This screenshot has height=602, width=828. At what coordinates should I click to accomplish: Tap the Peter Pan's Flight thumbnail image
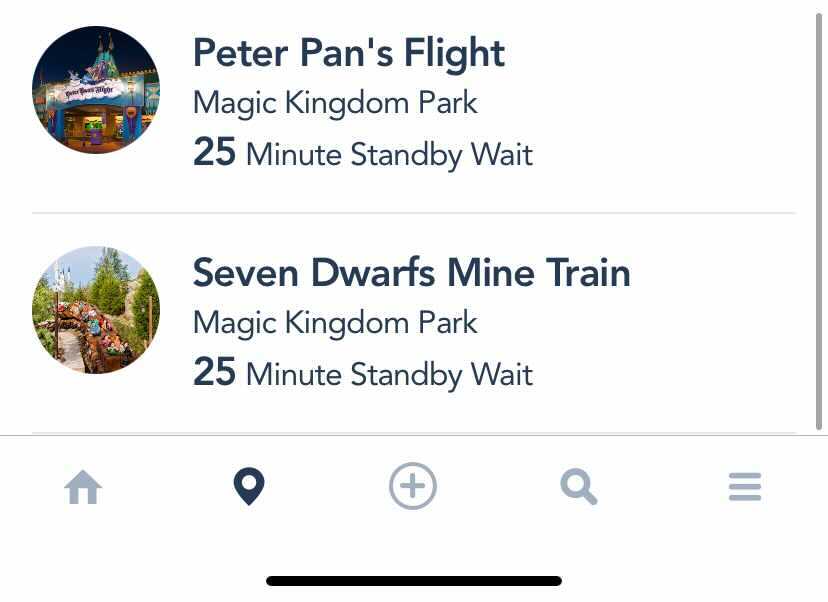[x=96, y=90]
